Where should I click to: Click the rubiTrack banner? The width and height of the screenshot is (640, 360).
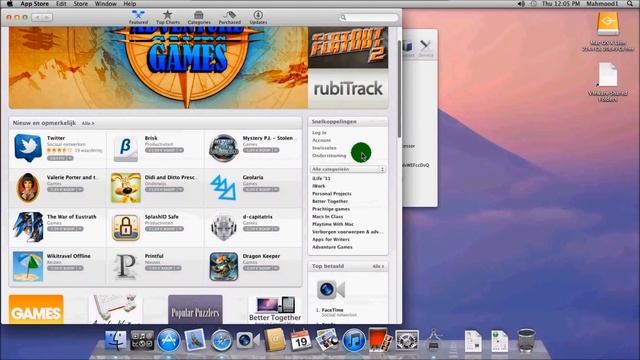tap(348, 89)
